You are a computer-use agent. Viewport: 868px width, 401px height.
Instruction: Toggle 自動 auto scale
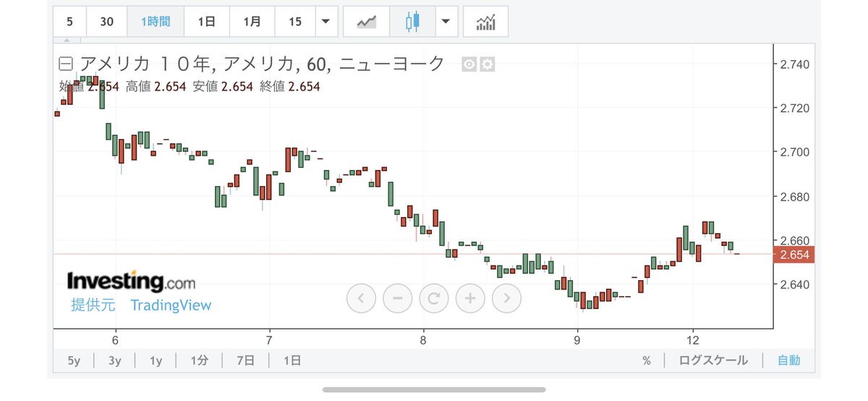click(789, 360)
